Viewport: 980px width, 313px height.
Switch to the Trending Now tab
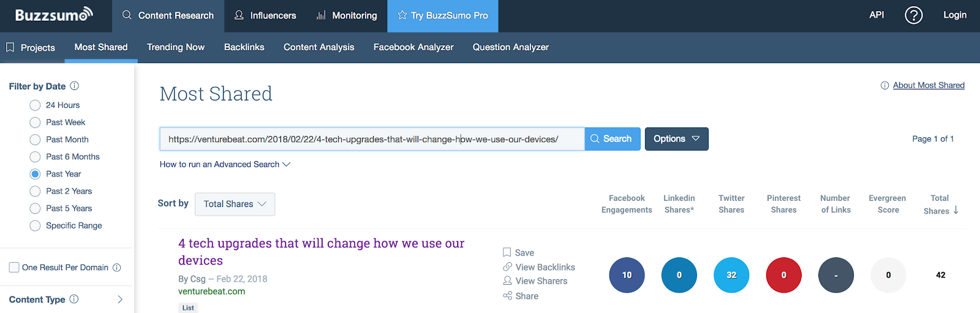click(176, 47)
